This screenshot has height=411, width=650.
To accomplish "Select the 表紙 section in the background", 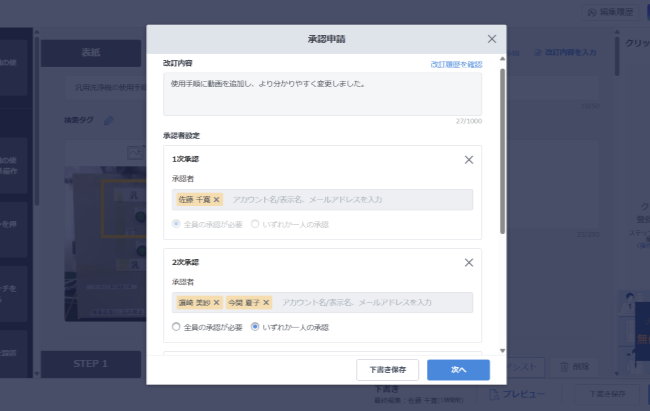I will click(x=91, y=53).
